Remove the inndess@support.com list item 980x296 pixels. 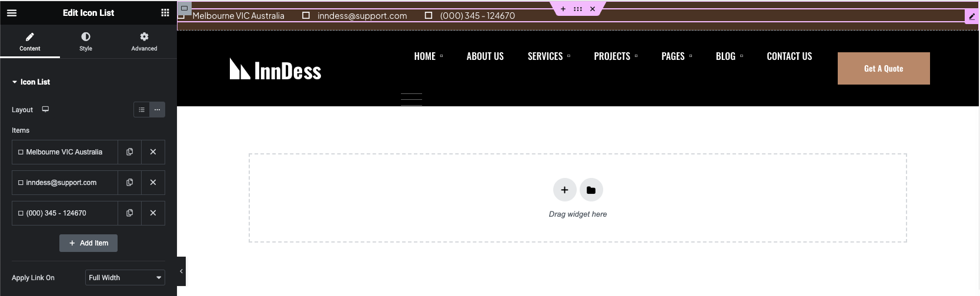point(153,183)
